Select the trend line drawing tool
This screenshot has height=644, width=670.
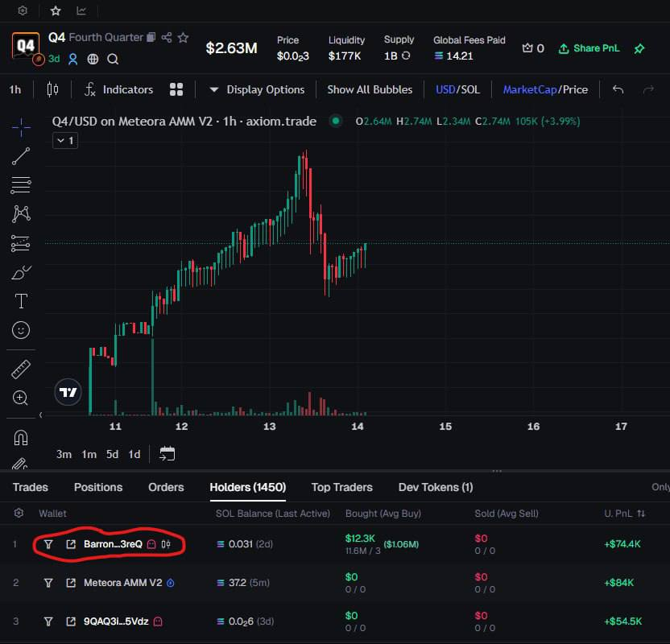(21, 156)
